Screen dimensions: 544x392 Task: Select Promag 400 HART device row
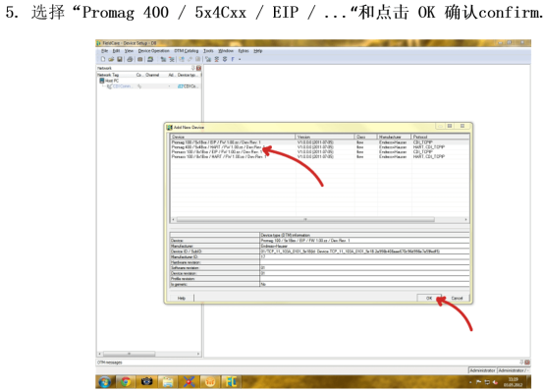coord(319,147)
